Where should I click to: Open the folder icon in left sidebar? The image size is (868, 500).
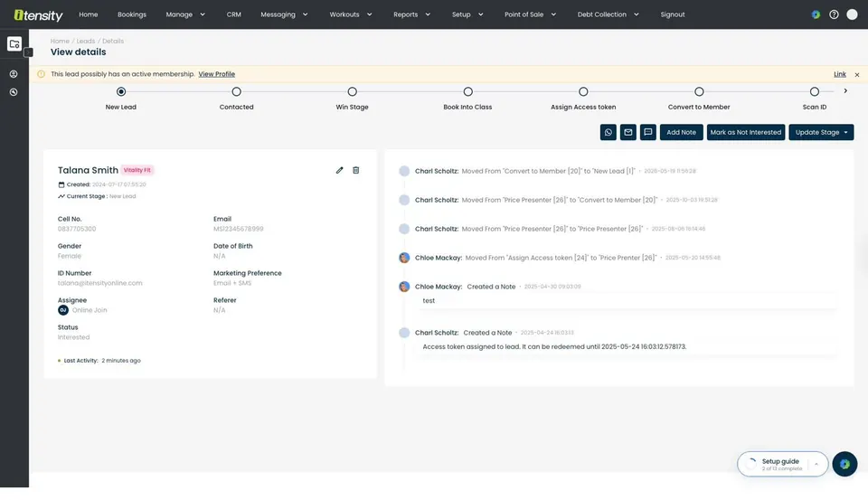coord(14,43)
